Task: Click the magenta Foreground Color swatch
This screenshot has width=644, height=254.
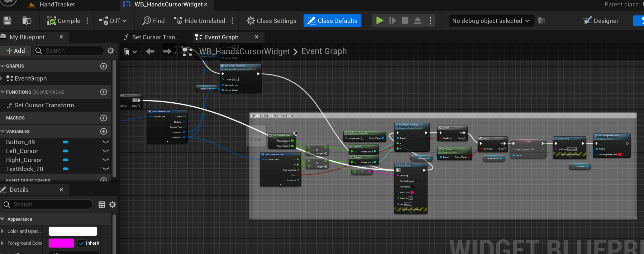Action: tap(61, 243)
